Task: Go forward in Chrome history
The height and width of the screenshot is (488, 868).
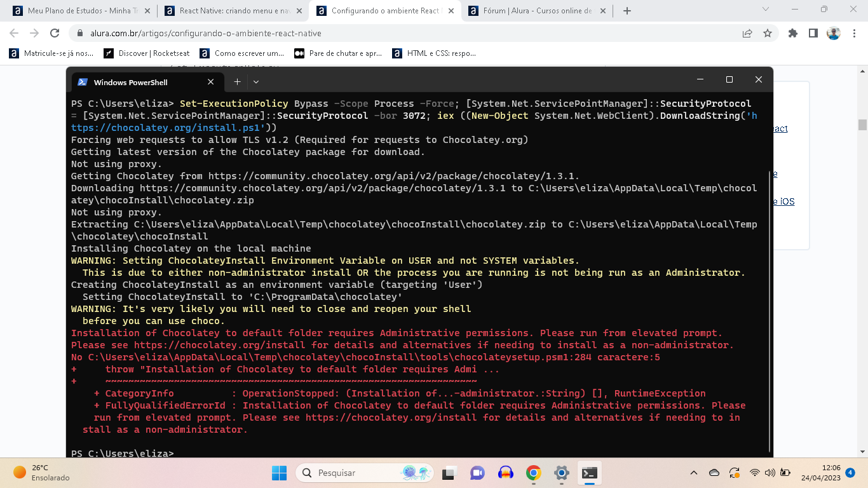Action: [34, 33]
